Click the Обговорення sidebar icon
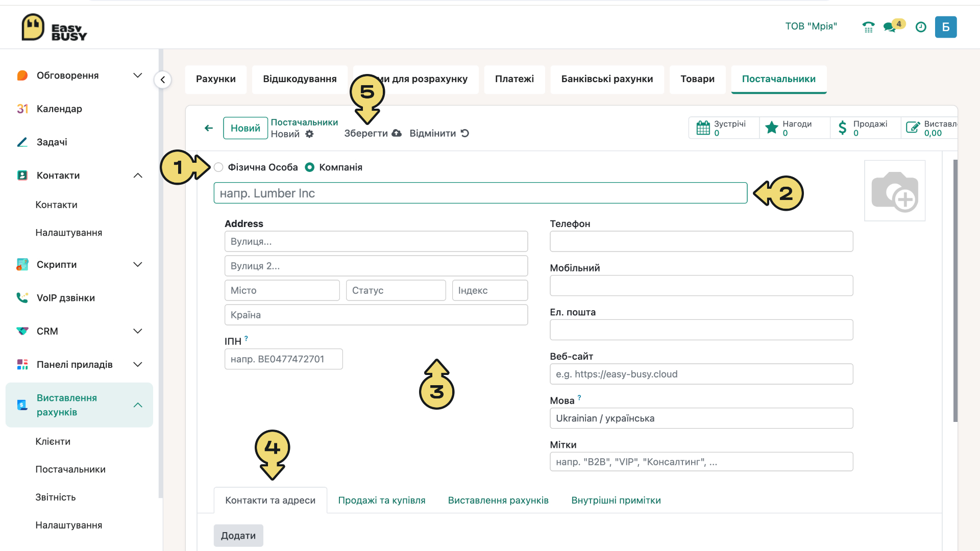Viewport: 980px width, 551px height. (22, 76)
